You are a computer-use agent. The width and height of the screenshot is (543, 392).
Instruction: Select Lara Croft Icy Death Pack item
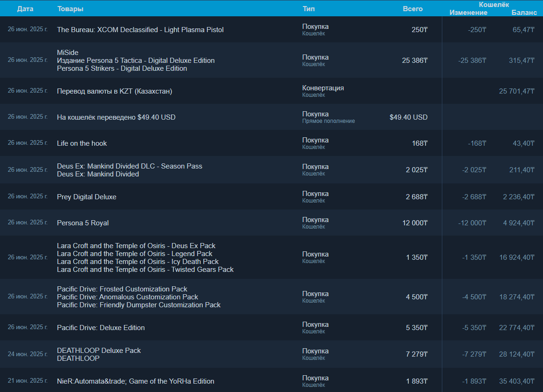pyautogui.click(x=138, y=262)
